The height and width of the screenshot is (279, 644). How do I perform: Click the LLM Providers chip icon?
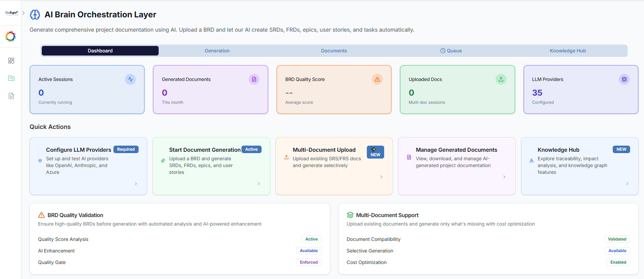click(x=624, y=79)
